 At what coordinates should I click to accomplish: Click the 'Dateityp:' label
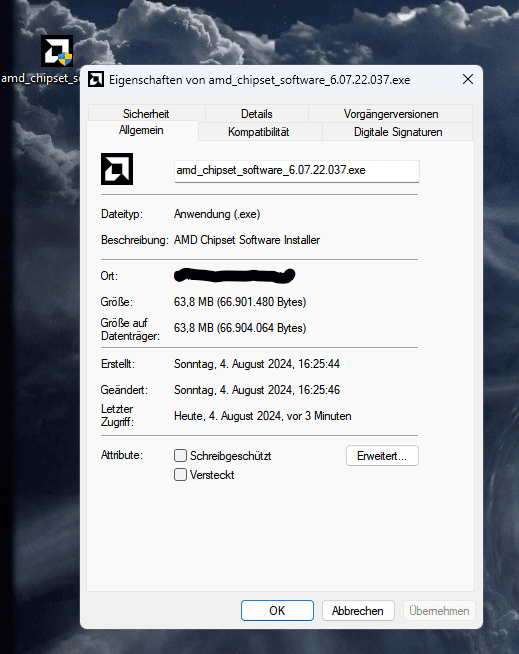point(122,214)
